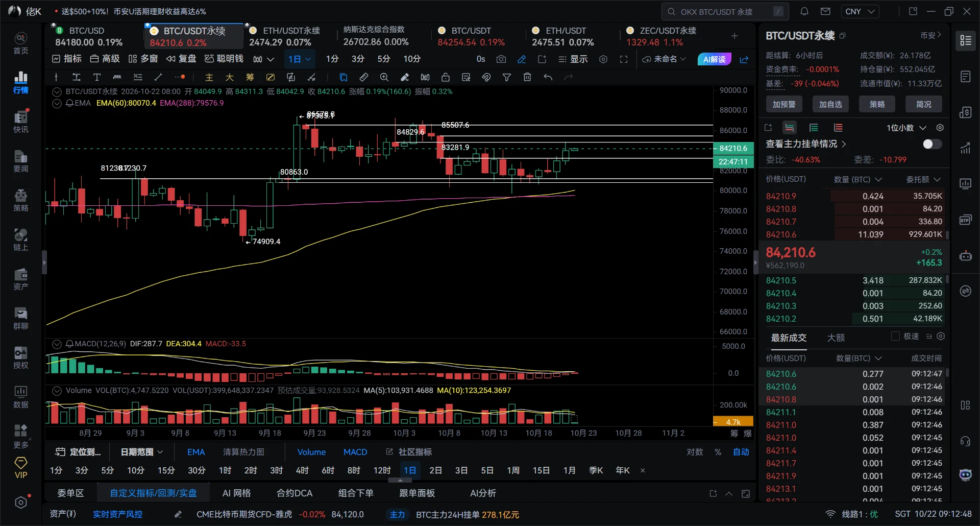Select the 4时 timeframe in bottom row
The image size is (980, 526).
(x=302, y=470)
